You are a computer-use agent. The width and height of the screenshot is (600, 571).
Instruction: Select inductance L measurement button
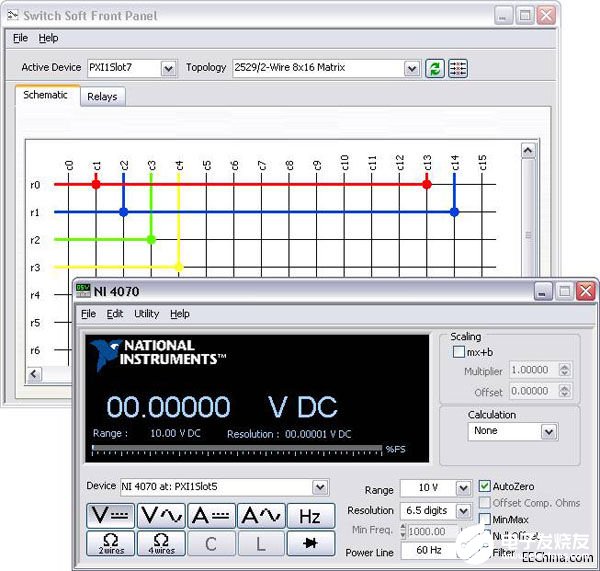click(x=261, y=543)
